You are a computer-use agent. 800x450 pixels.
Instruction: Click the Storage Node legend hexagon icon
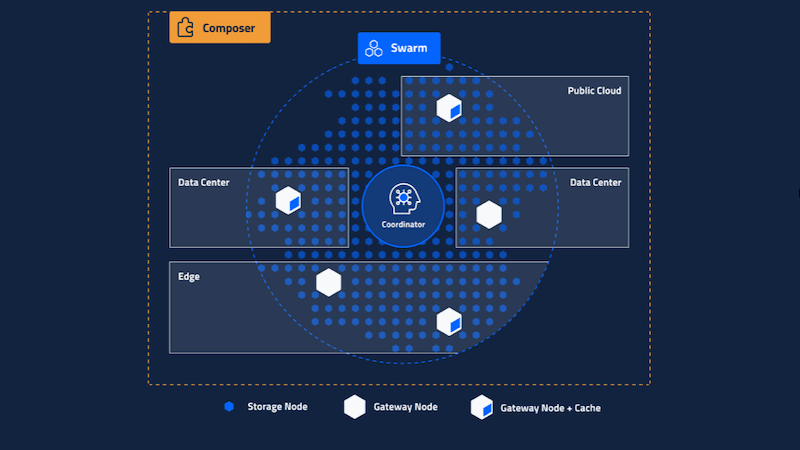tap(229, 407)
